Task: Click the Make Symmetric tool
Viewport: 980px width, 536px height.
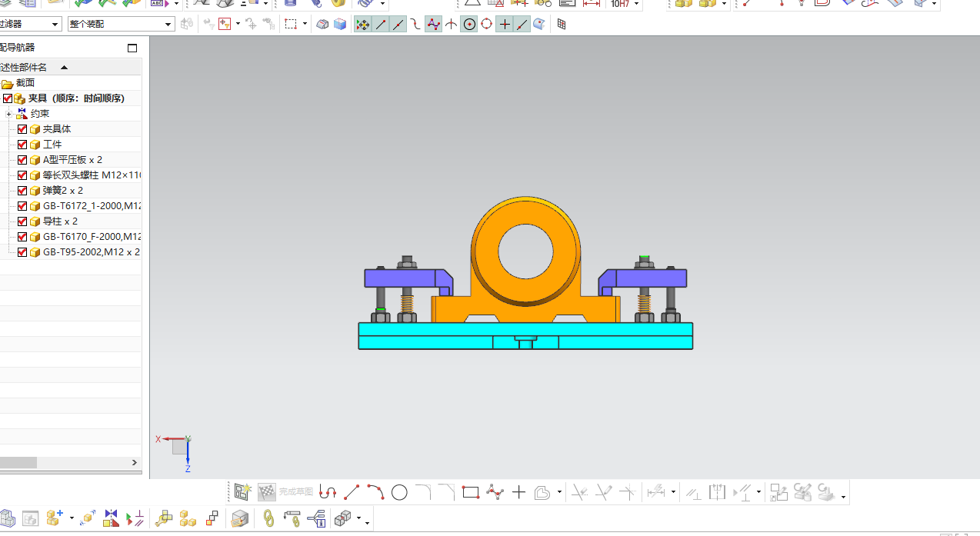Action: click(717, 492)
